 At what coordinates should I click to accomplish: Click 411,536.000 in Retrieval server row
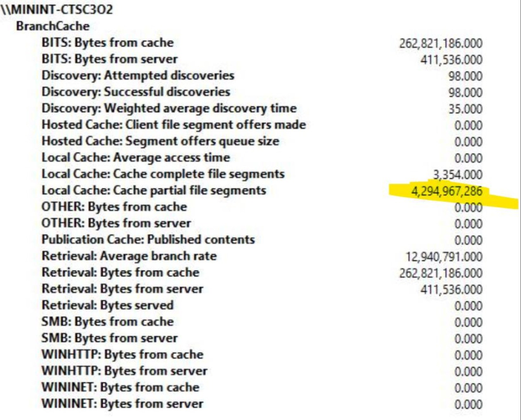coord(452,290)
